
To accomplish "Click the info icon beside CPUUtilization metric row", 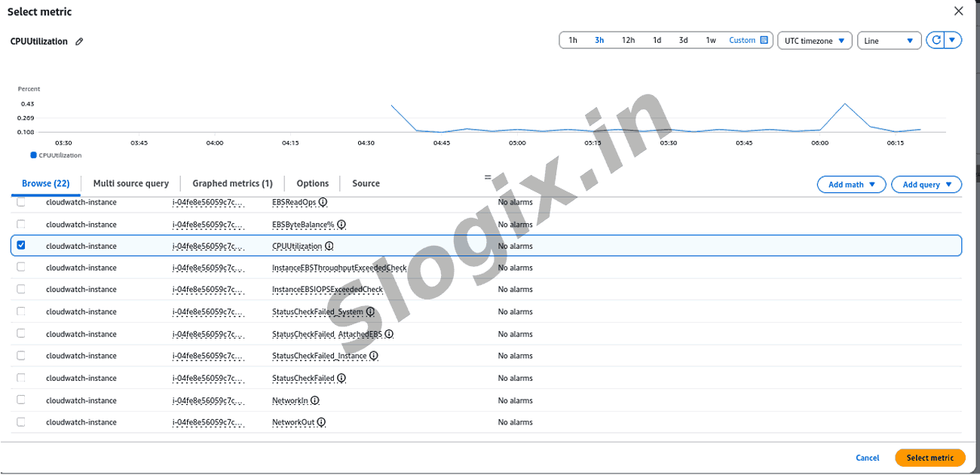I will tap(329, 247).
